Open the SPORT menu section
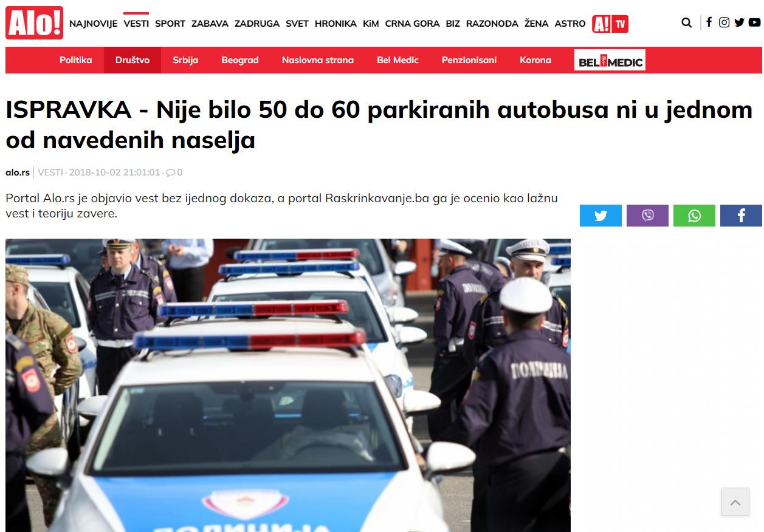The image size is (764, 532). [x=170, y=24]
